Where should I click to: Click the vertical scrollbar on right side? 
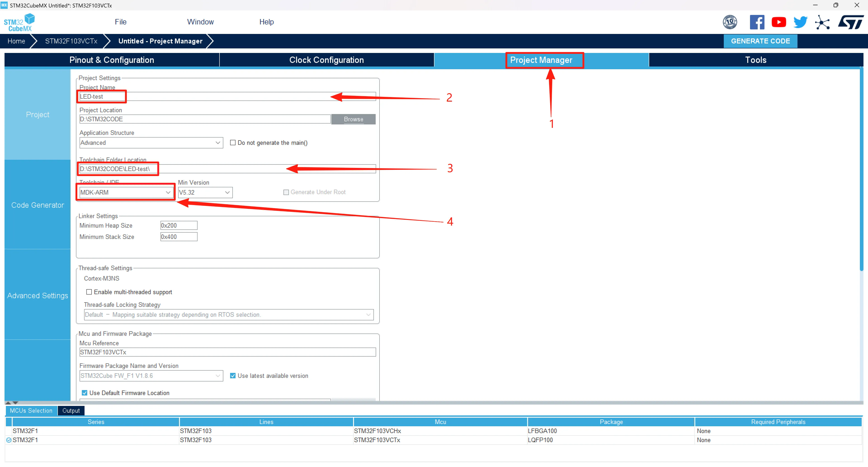pyautogui.click(x=861, y=169)
